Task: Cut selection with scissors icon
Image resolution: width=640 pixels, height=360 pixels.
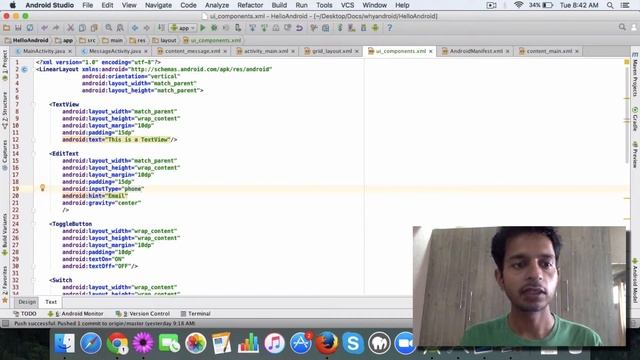Action: click(70, 28)
